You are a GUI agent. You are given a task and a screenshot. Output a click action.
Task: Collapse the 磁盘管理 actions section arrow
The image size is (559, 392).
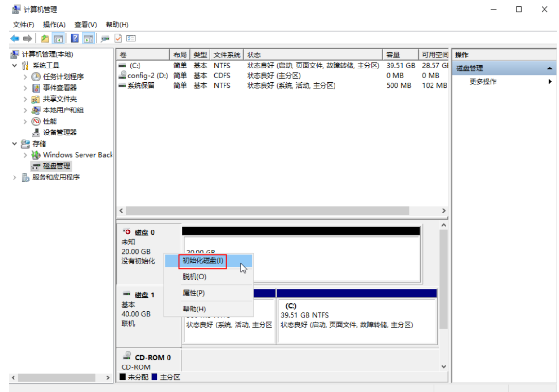pyautogui.click(x=550, y=68)
